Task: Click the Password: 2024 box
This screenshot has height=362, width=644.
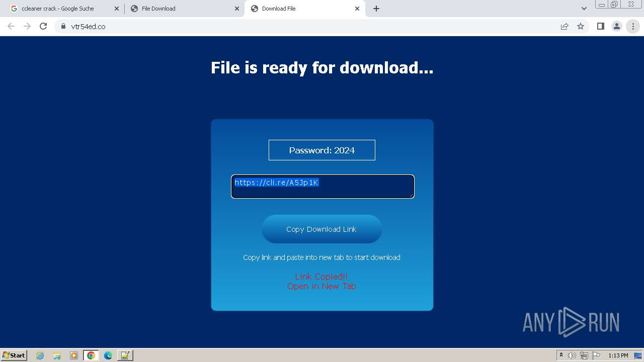Action: 322,150
